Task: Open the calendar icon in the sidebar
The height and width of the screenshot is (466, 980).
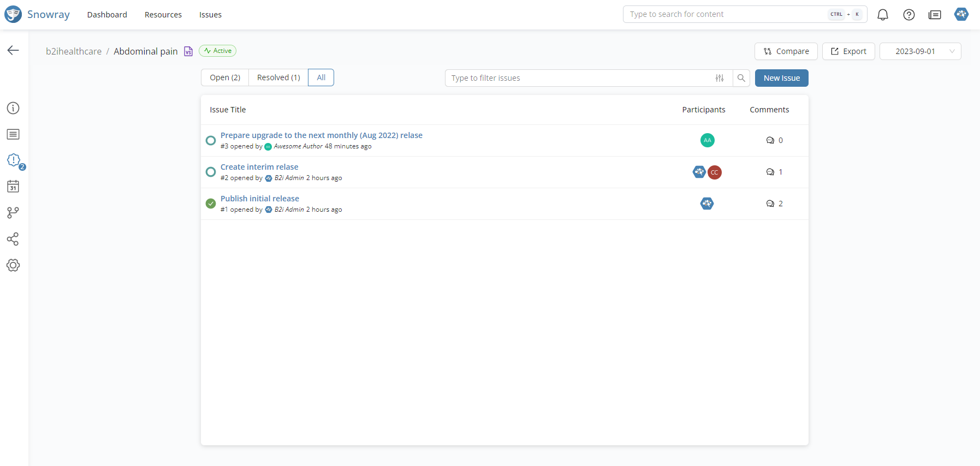Action: pyautogui.click(x=13, y=187)
